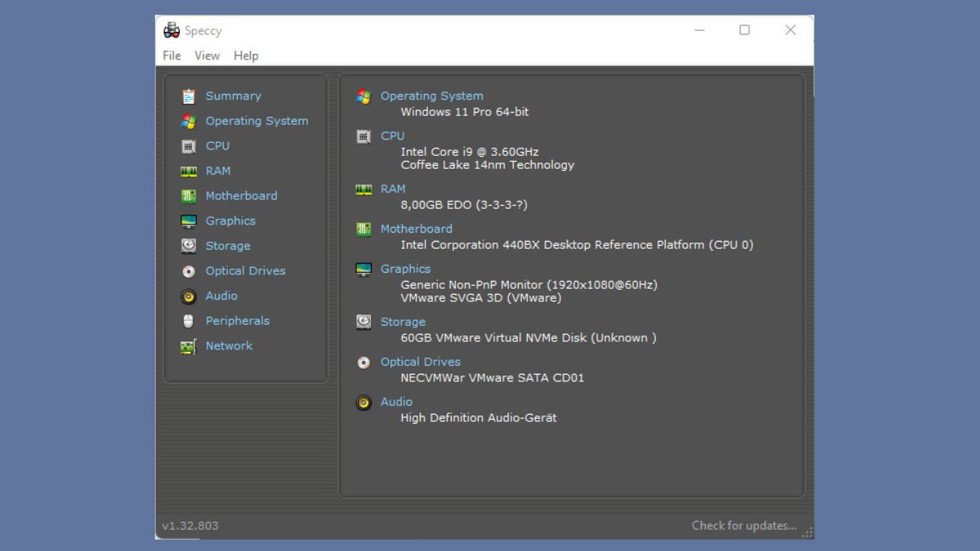The width and height of the screenshot is (980, 551).
Task: Click the Operating System heading link in summary
Action: point(432,96)
